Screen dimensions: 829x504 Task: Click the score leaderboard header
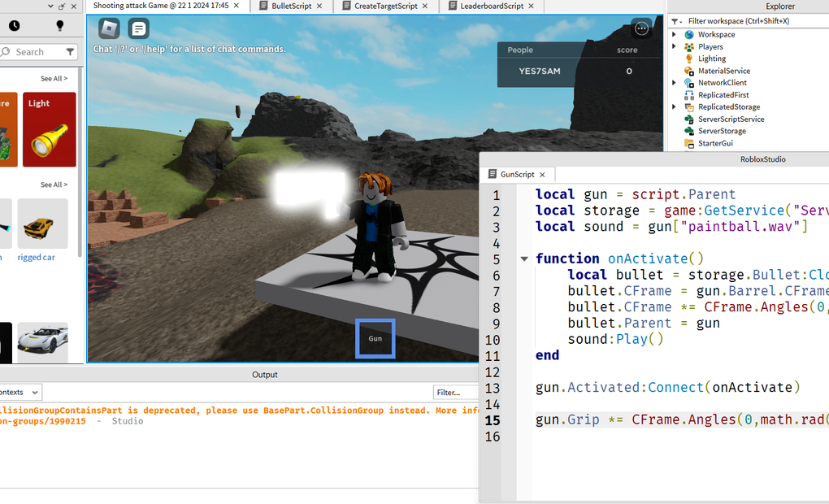point(627,50)
